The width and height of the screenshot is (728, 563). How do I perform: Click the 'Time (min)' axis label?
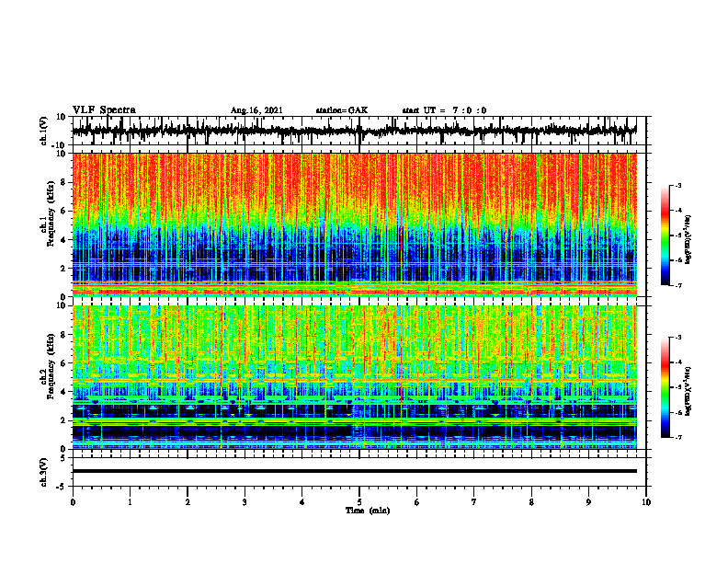click(368, 511)
